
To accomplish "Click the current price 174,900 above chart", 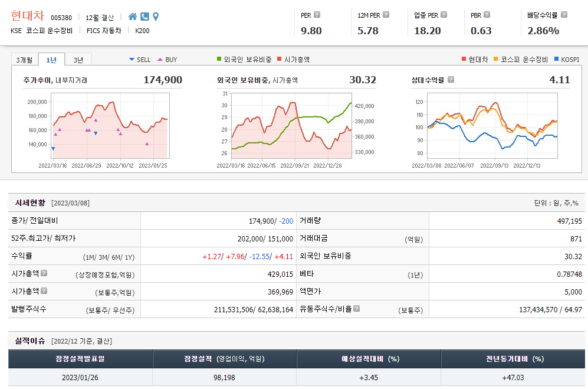I will point(163,80).
